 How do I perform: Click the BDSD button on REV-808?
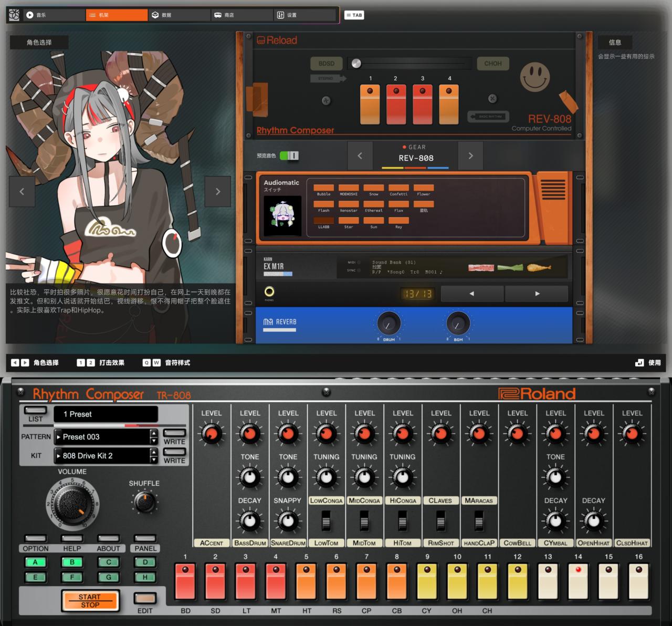click(326, 64)
